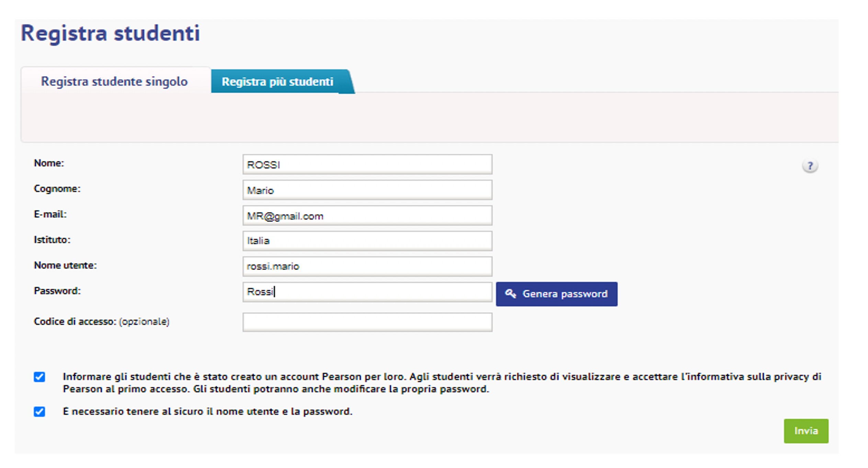Viewport: 868px width, 468px height.
Task: Click the 'E-mail:' label text
Action: click(x=50, y=214)
